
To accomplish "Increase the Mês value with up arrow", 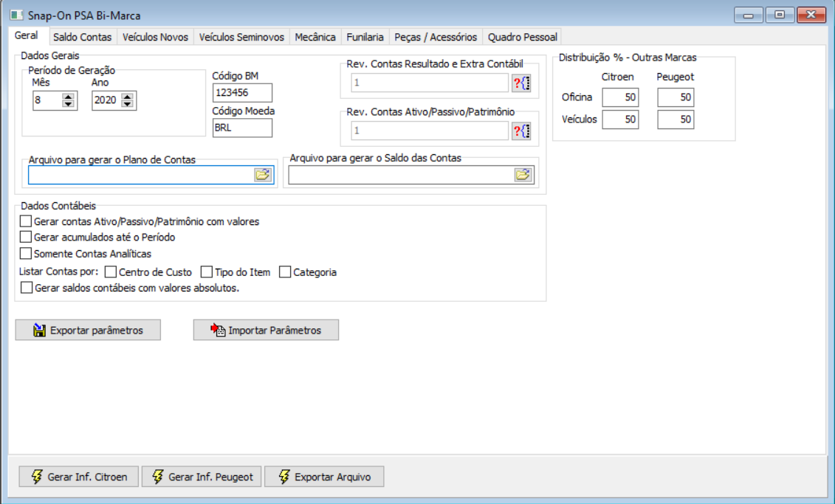I will click(68, 97).
